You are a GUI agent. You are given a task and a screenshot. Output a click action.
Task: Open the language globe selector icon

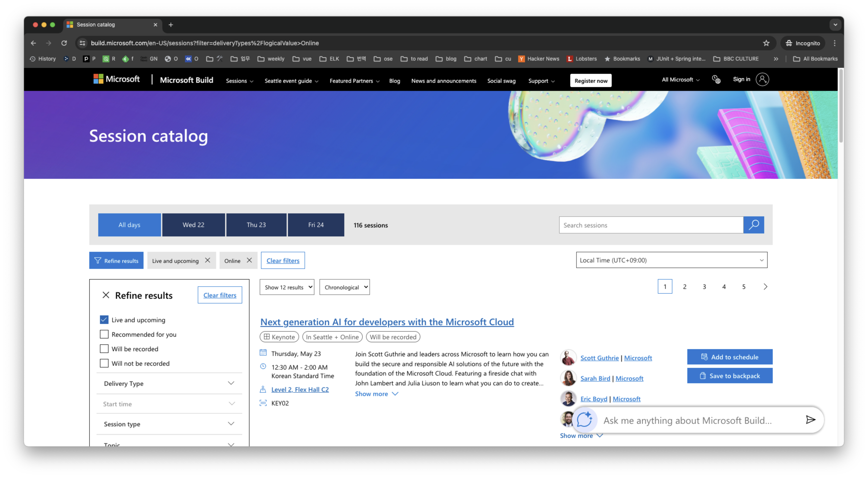[716, 79]
